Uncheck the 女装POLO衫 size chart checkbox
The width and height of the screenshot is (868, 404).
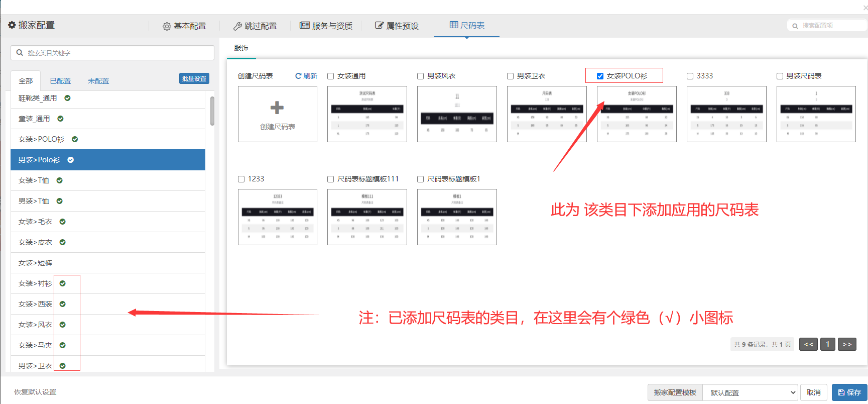(x=600, y=76)
